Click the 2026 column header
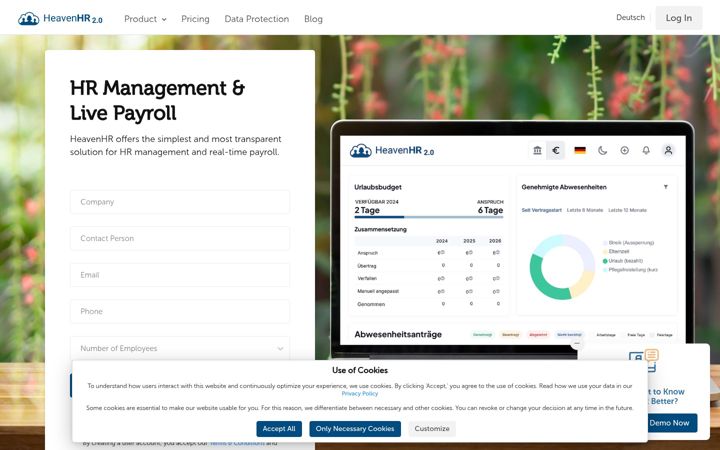This screenshot has height=450, width=720. click(495, 241)
